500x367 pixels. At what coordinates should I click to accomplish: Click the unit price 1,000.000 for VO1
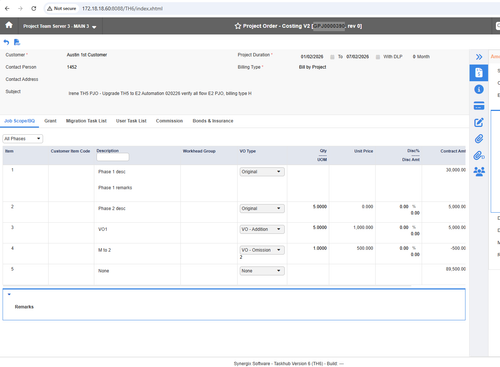(363, 227)
